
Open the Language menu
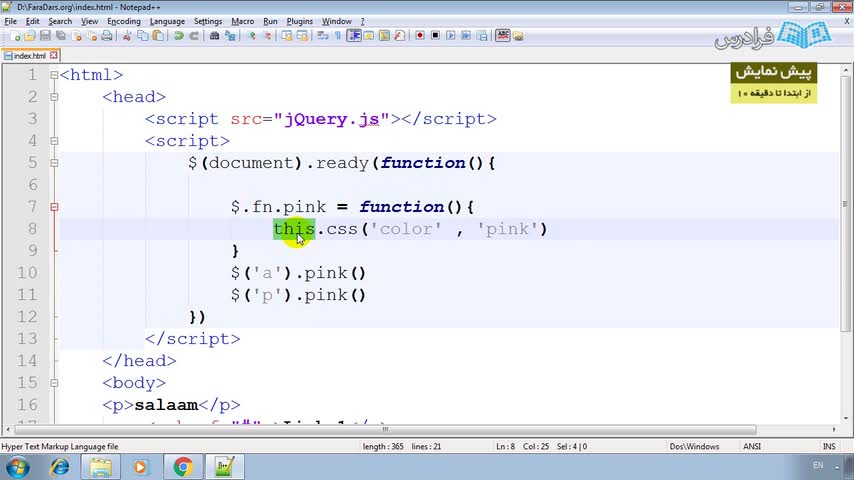(167, 21)
